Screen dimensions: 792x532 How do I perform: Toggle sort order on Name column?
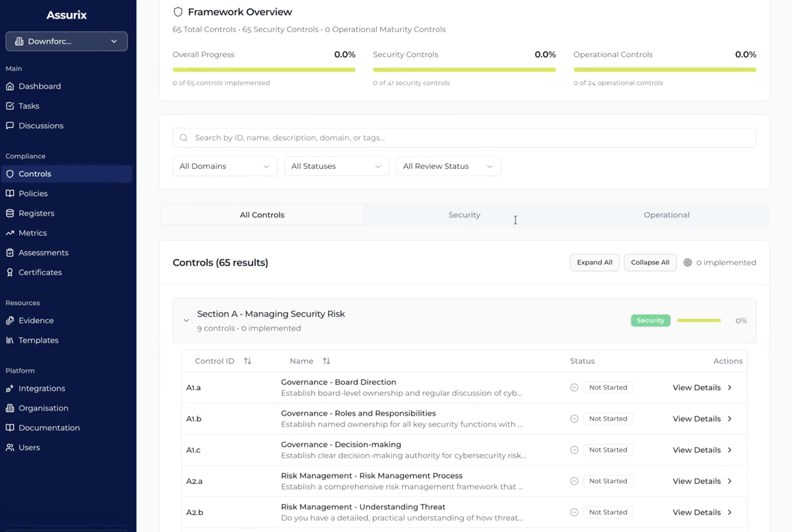tap(326, 361)
